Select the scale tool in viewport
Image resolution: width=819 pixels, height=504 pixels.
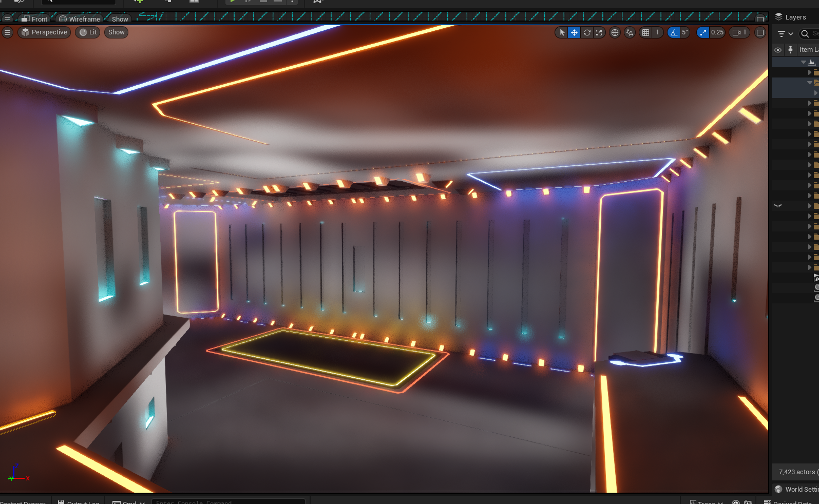click(599, 32)
